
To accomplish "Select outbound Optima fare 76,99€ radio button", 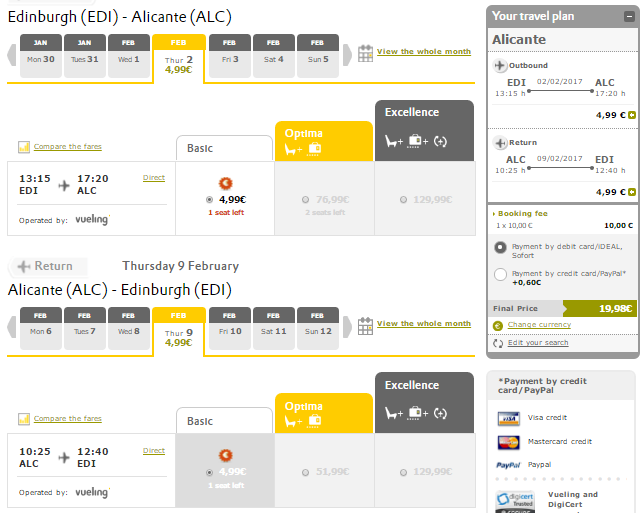I will coord(305,200).
